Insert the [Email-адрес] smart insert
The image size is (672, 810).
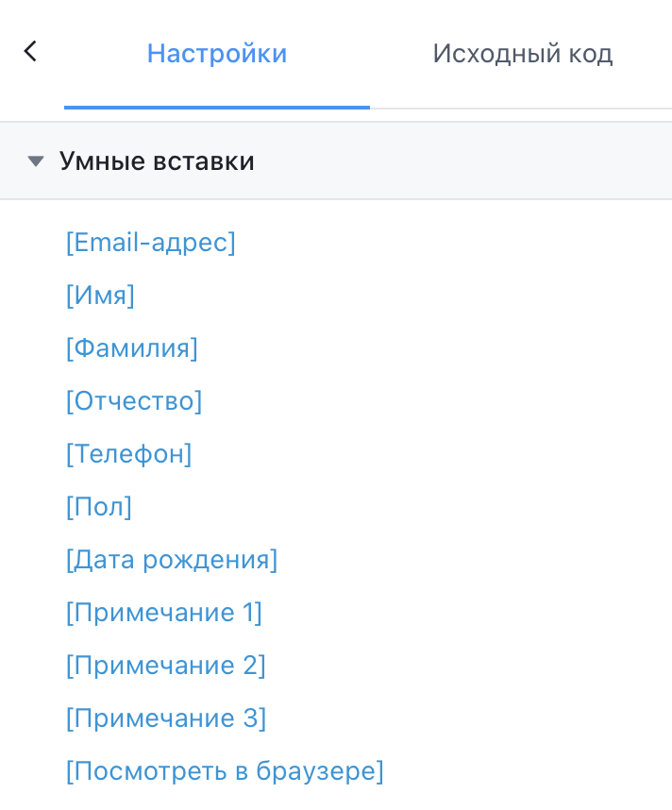[x=150, y=243]
